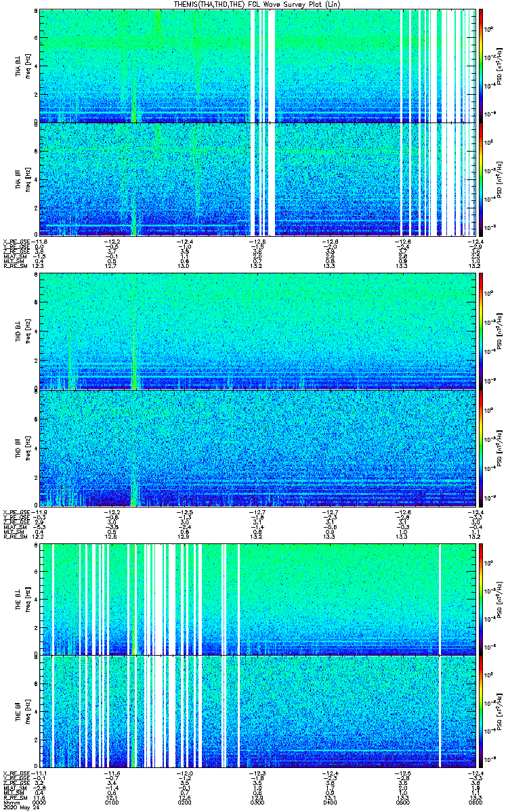The image size is (508, 812).
Task: Select the THD B-perpendicular spectrogram panel
Action: point(258,331)
